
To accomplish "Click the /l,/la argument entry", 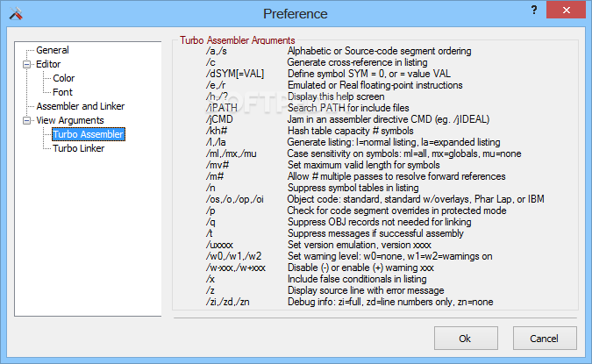I will (216, 142).
